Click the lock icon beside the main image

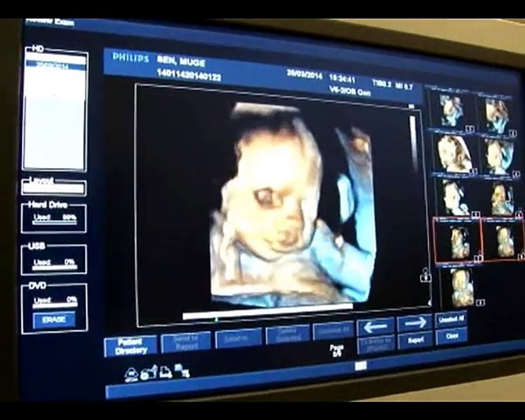click(425, 275)
